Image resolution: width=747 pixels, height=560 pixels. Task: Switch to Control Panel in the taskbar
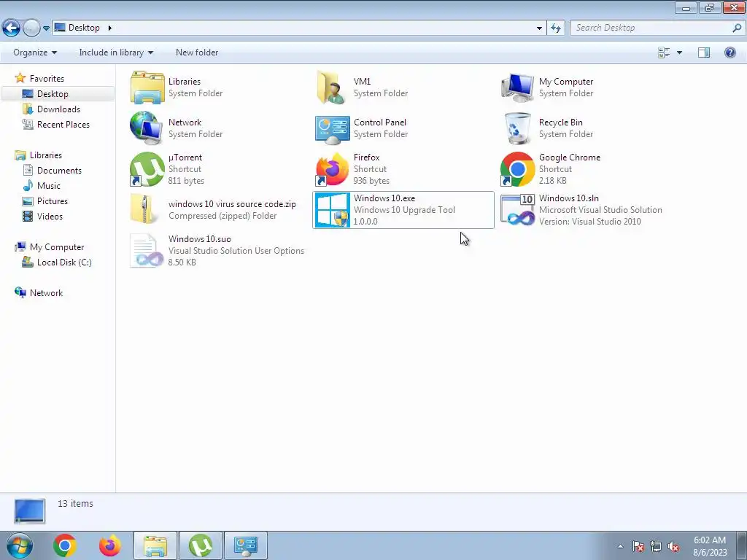coord(246,545)
